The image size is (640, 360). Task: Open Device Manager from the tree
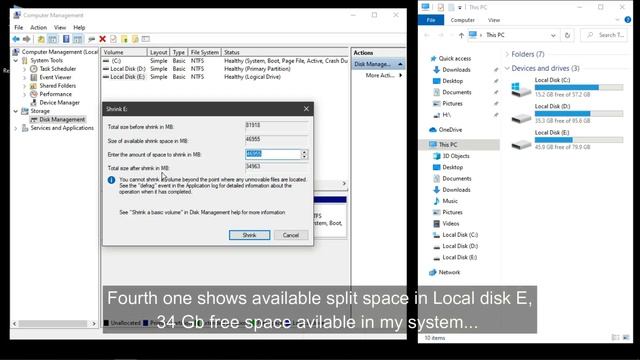(60, 103)
